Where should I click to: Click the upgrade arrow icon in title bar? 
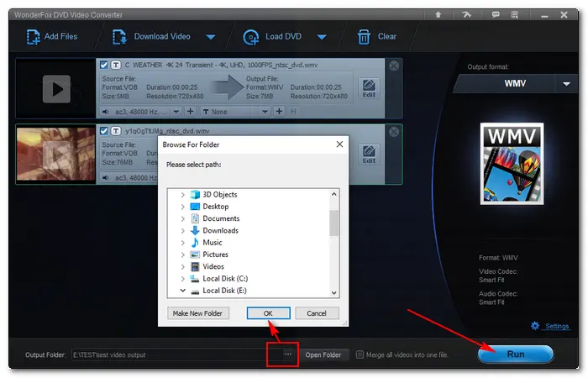[x=438, y=14]
